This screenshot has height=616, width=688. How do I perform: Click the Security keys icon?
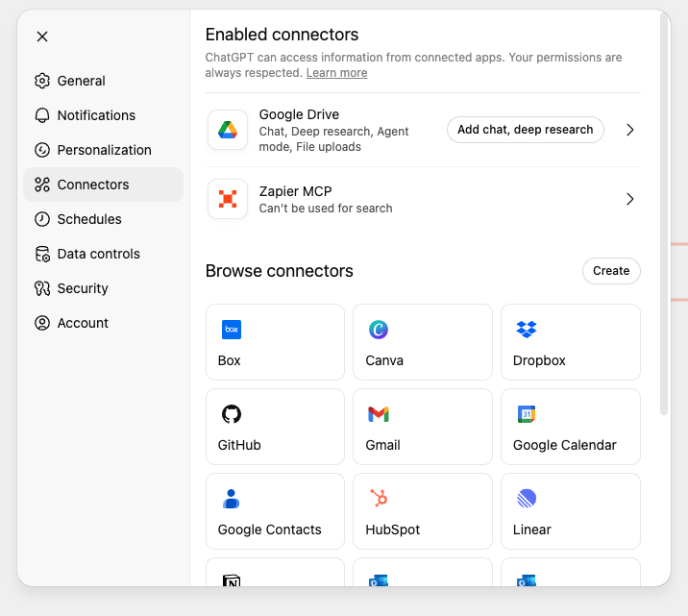[42, 288]
